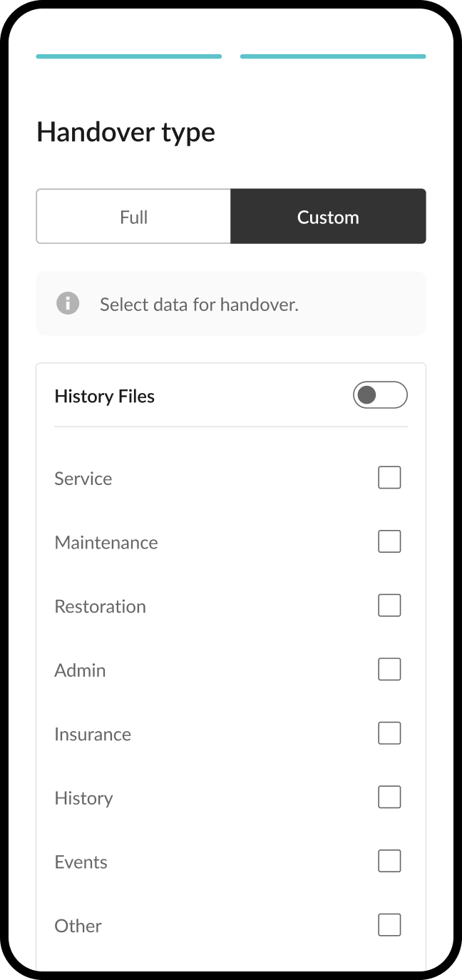462x980 pixels.
Task: Click the Insurance row label
Action: pyautogui.click(x=93, y=734)
